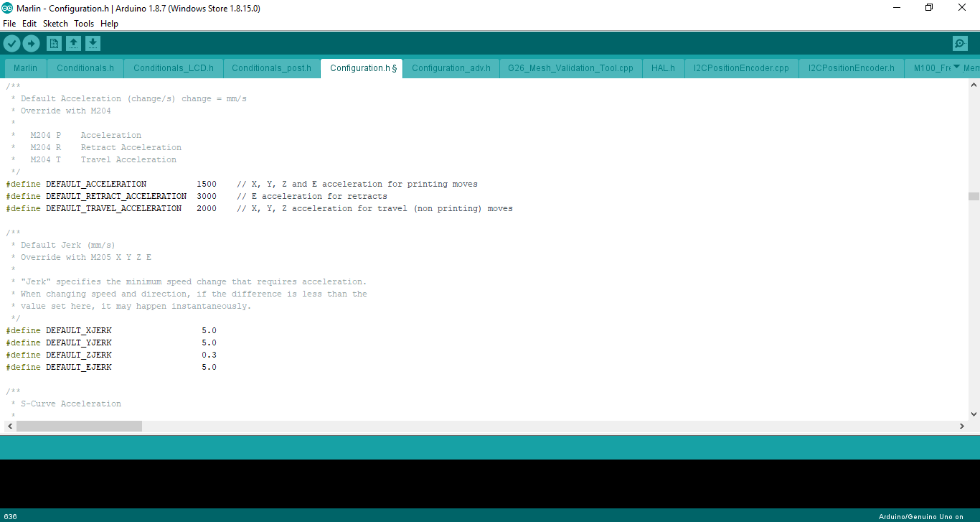Click the scroll-down arrow on vertical scrollbar

[x=974, y=414]
